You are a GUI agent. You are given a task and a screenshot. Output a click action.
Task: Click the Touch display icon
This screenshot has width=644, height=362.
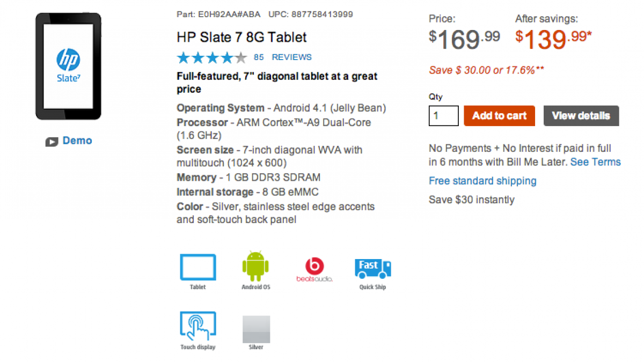(197, 326)
